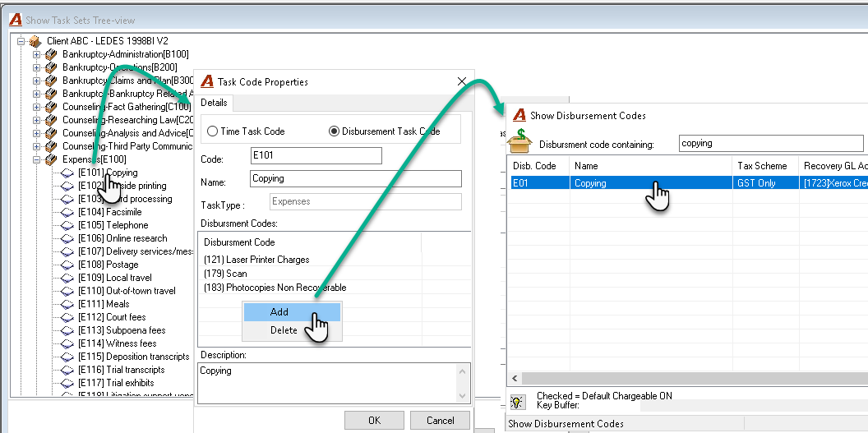Image resolution: width=868 pixels, height=433 pixels.
Task: Select the Disbursement Task Code radio button
Action: tap(334, 131)
